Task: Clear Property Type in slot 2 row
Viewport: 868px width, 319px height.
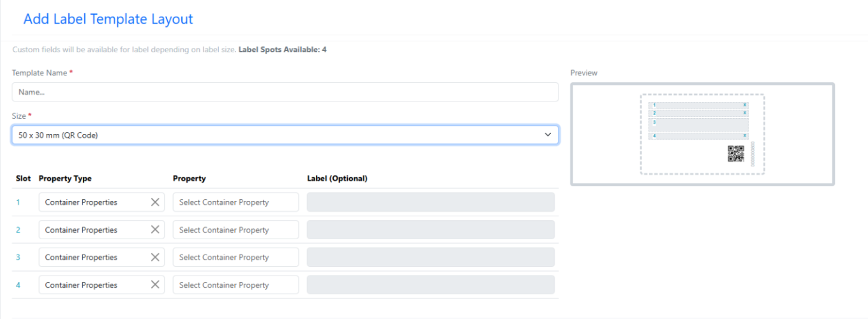Action: 155,230
